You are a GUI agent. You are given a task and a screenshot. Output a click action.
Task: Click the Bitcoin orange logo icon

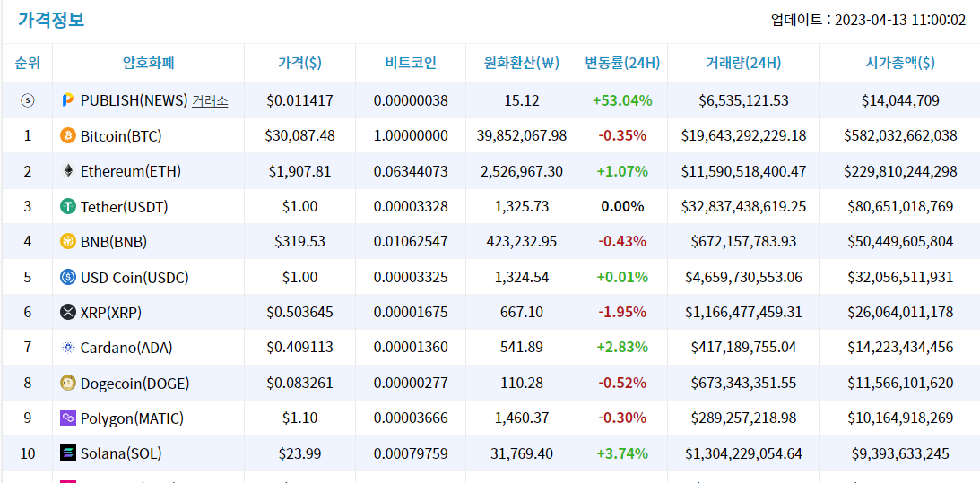pos(67,135)
